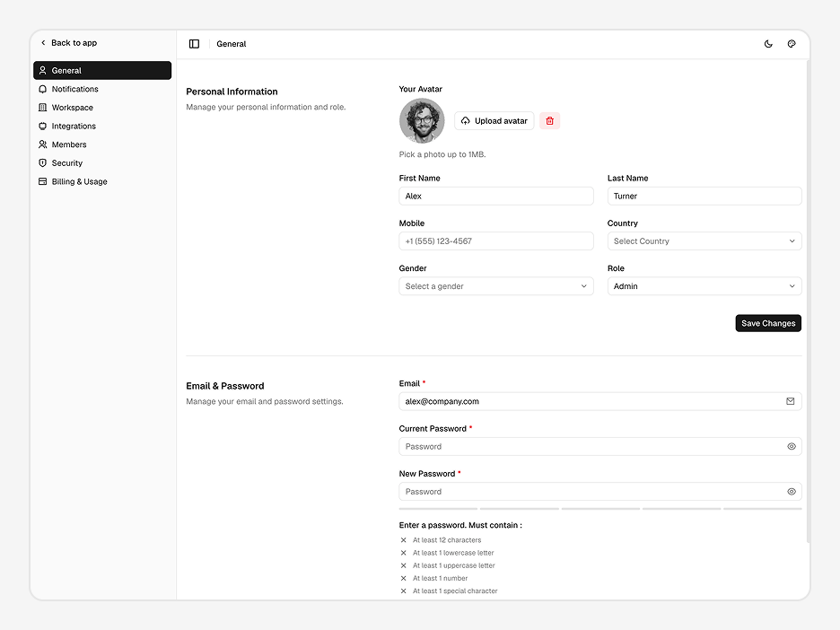Click the Email field alex@company.com
Viewport: 840px width, 630px height.
(600, 401)
